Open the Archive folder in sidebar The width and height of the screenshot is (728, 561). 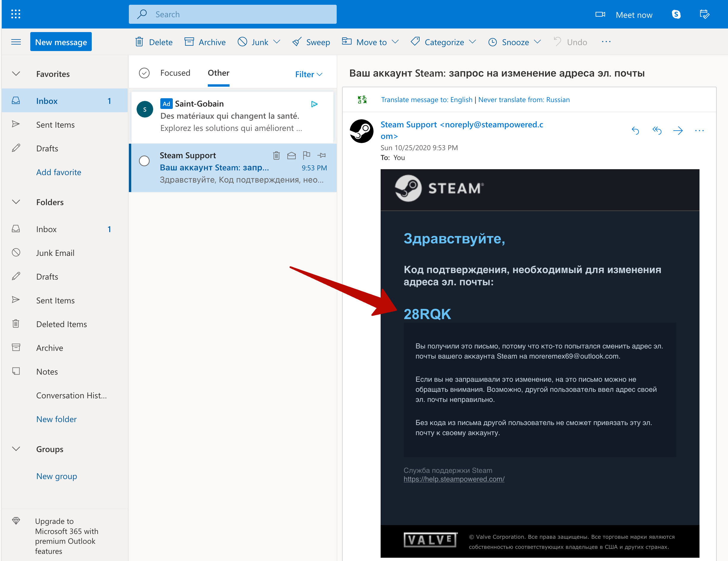(65, 348)
